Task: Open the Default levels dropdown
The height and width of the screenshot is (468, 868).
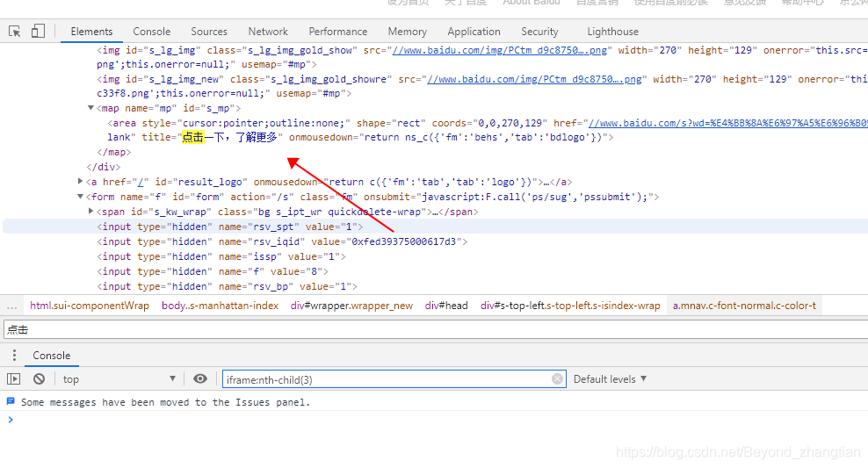Action: coord(610,379)
